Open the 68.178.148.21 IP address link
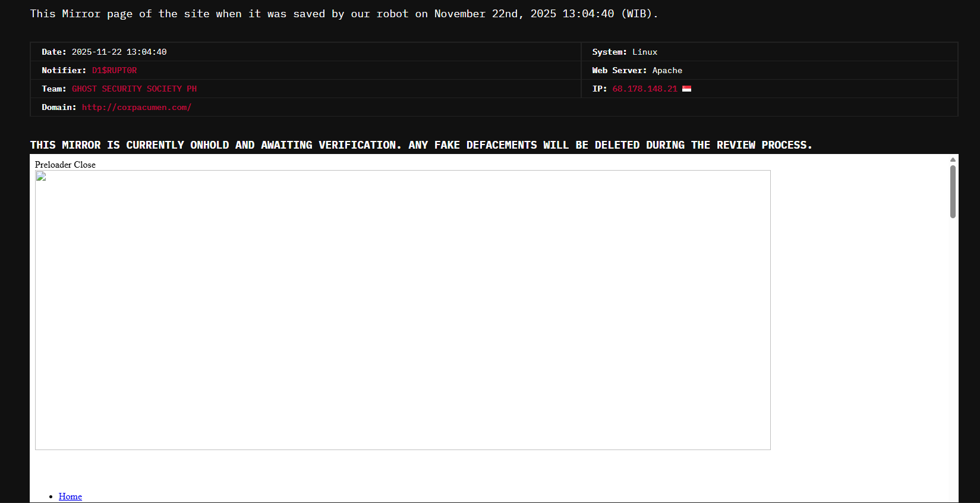This screenshot has width=980, height=503. [x=644, y=89]
